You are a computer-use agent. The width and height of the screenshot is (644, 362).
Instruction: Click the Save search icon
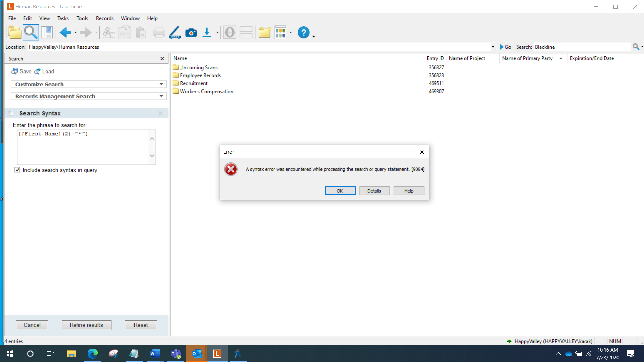(x=21, y=71)
